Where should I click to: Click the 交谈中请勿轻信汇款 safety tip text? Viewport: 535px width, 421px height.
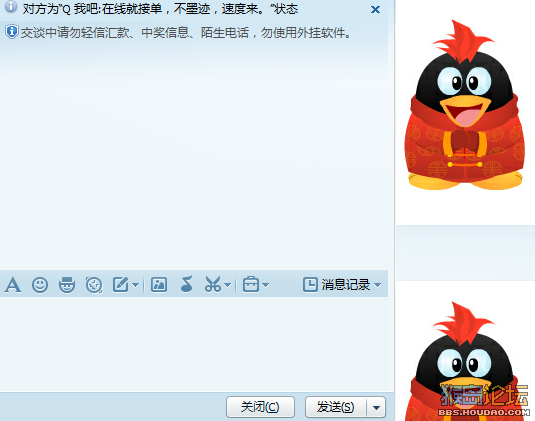[x=186, y=33]
